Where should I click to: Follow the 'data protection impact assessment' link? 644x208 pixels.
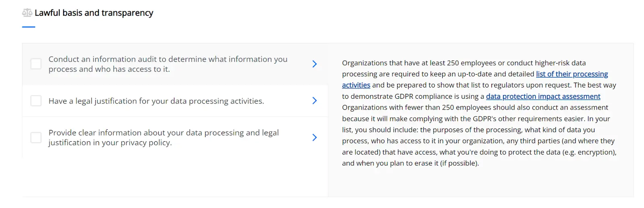point(543,96)
